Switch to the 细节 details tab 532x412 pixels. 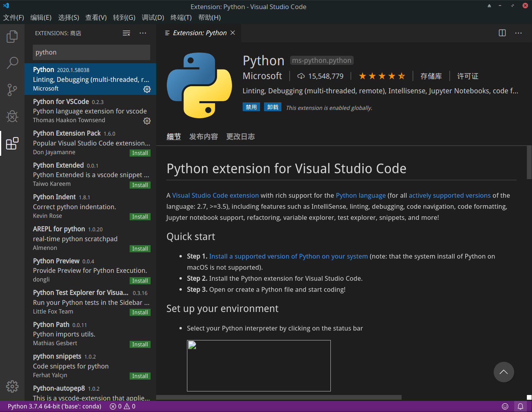tap(174, 137)
